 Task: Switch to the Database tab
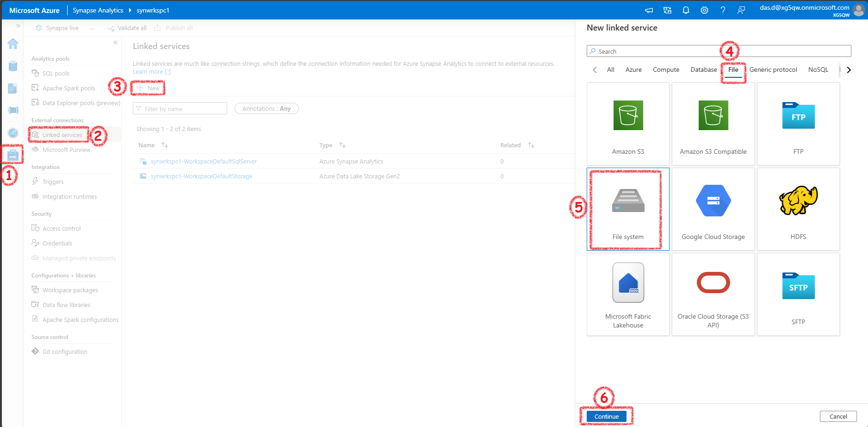[x=703, y=69]
